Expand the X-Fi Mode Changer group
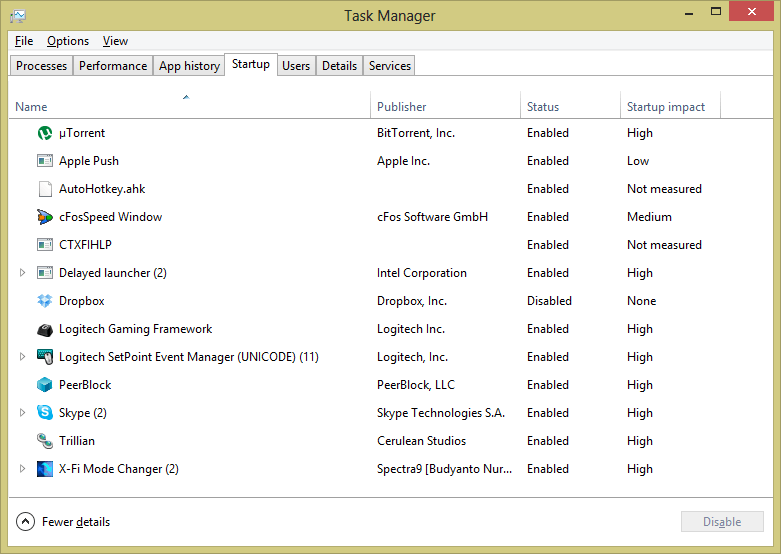The height and width of the screenshot is (554, 781). point(22,469)
